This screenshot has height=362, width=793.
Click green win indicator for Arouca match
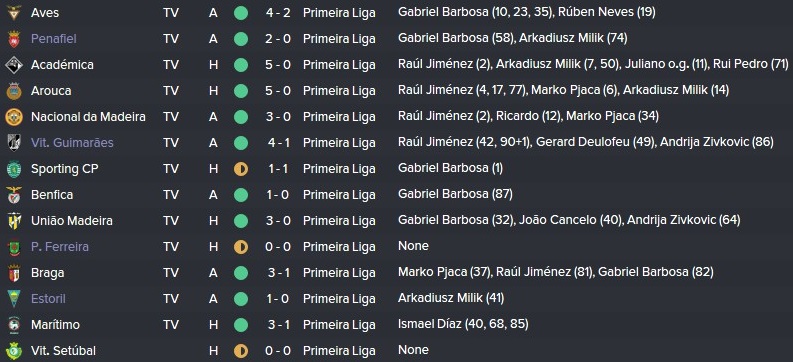pyautogui.click(x=241, y=91)
